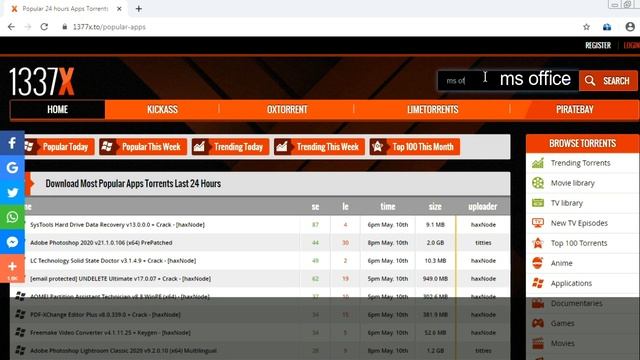The image size is (640, 360).
Task: Click the search input field
Action: click(508, 80)
